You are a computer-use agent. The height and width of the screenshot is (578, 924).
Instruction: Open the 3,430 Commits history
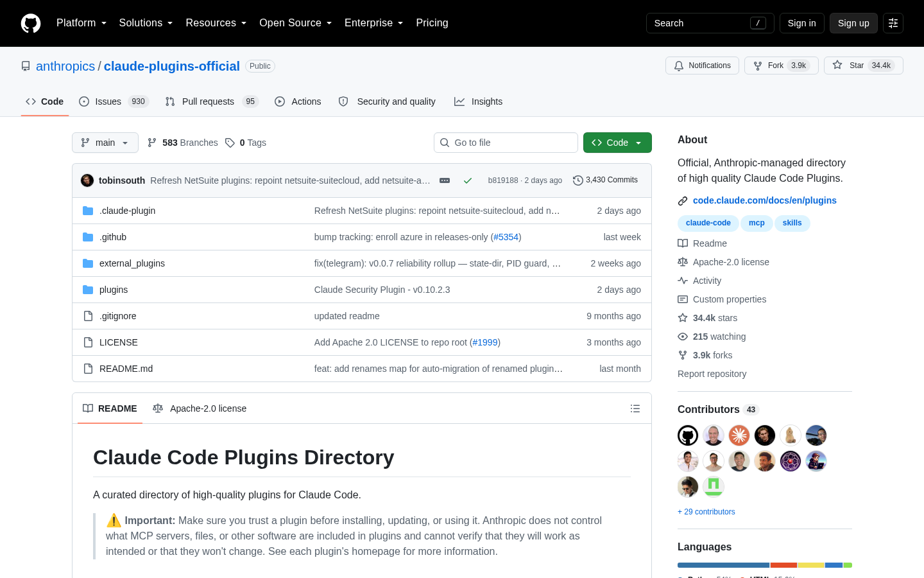tap(605, 180)
